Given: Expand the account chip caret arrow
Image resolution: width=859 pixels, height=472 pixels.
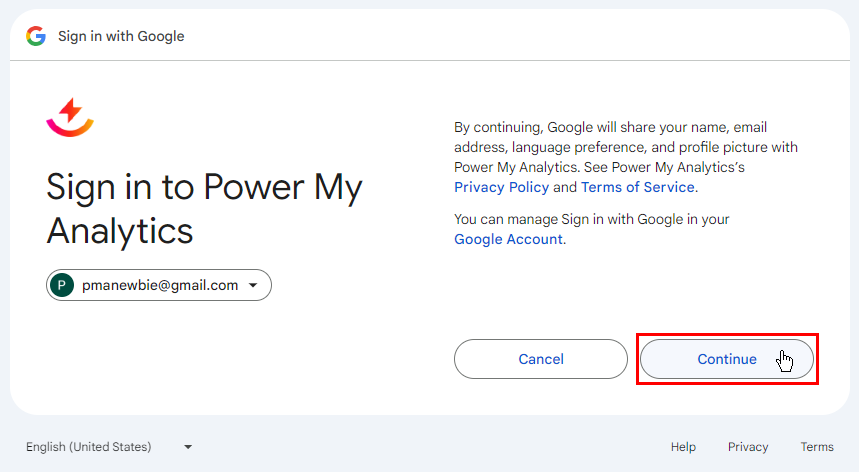Looking at the screenshot, I should coord(253,286).
